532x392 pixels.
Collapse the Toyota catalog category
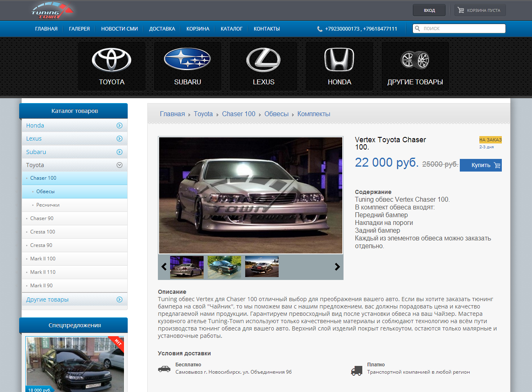pos(120,165)
